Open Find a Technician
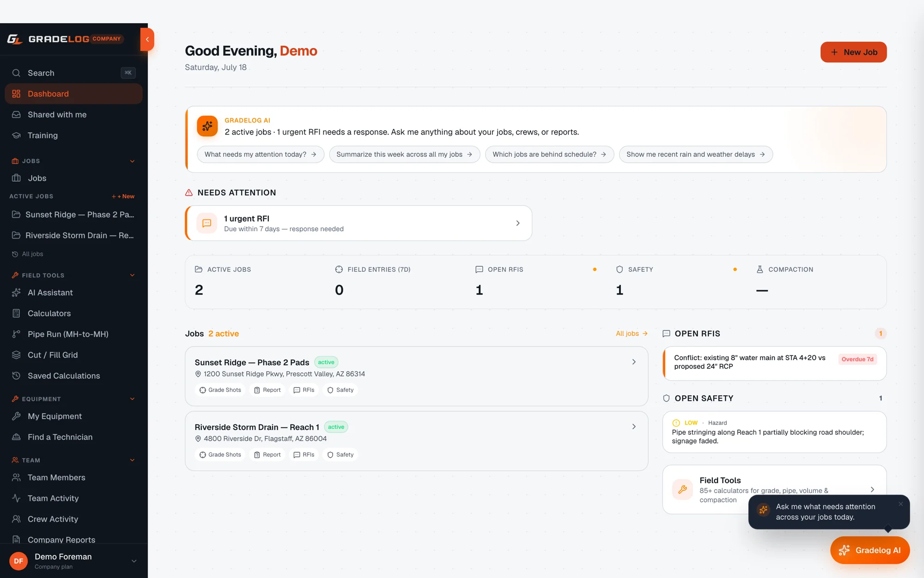 click(74, 437)
